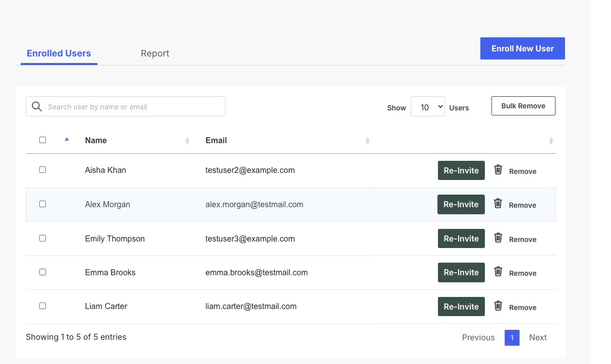Re-Invite Aisha Khan
Viewport: 611px width, 364px height.
coord(461,170)
